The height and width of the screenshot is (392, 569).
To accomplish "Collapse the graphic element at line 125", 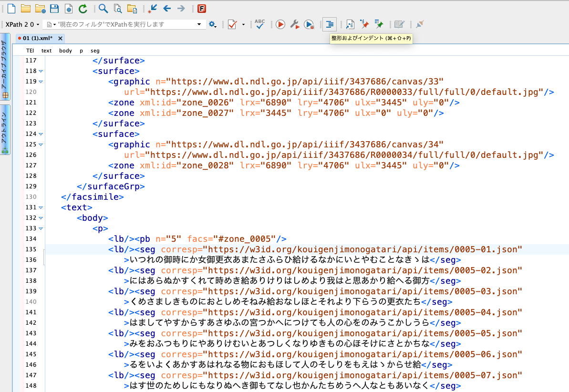I will tap(41, 144).
